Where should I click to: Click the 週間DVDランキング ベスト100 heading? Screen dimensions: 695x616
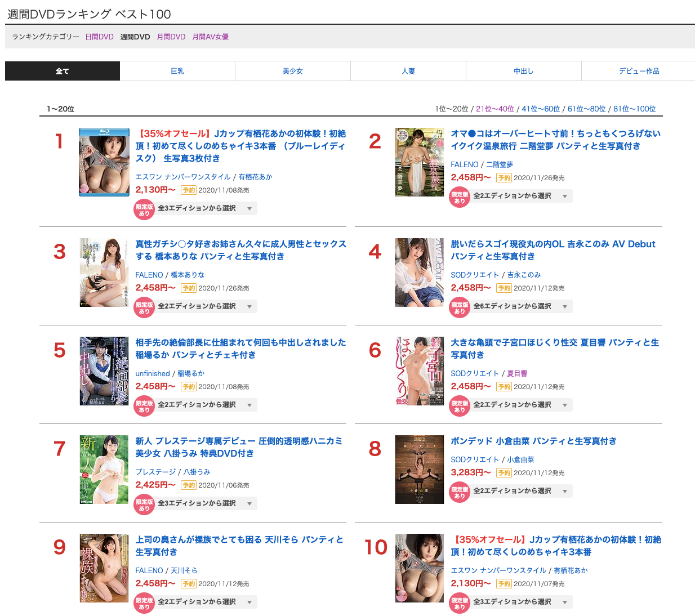click(x=89, y=14)
